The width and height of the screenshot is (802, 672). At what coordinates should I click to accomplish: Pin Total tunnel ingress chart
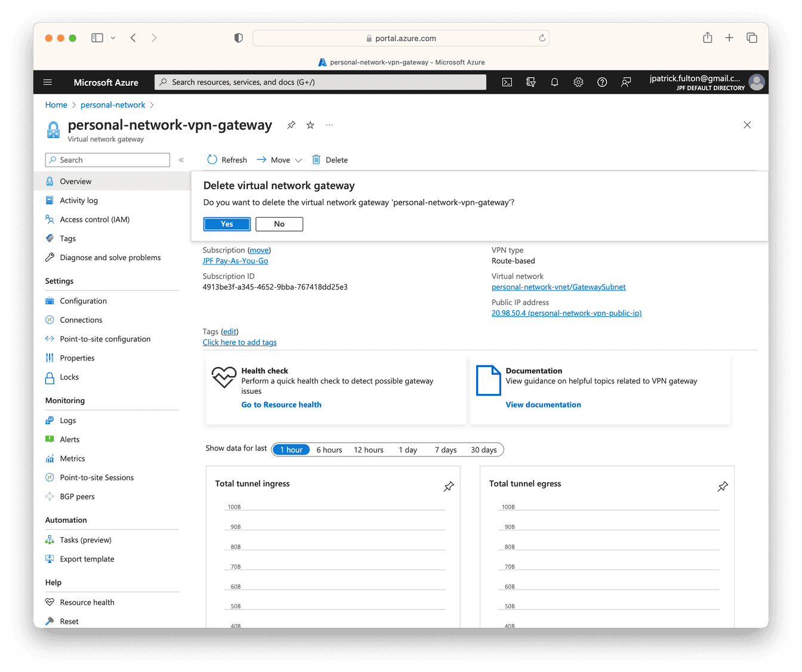point(449,486)
